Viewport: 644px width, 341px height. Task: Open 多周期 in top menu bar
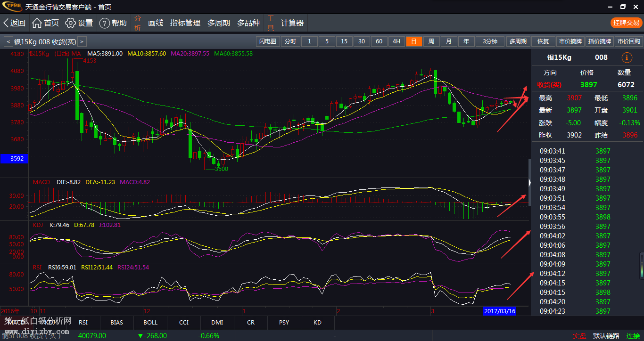click(x=219, y=23)
